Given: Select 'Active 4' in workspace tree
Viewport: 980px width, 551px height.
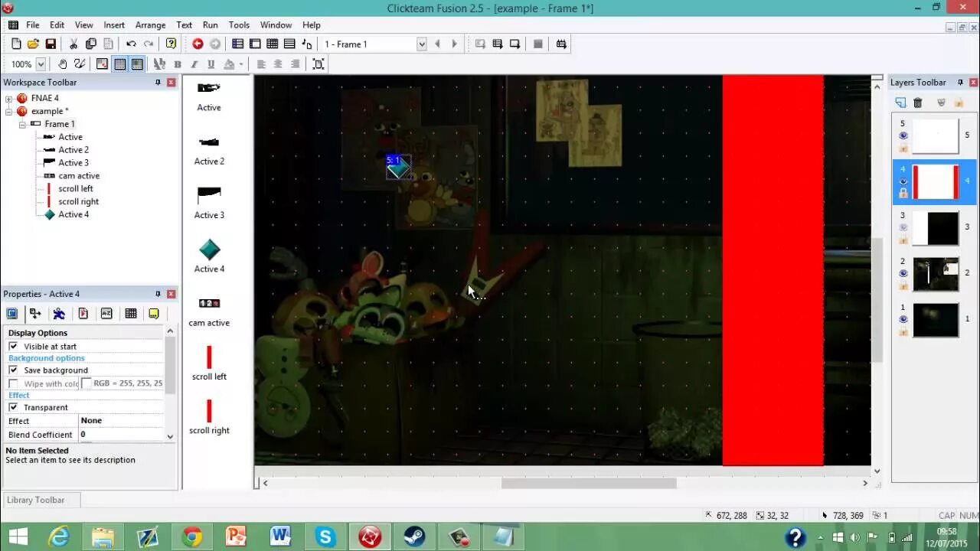Looking at the screenshot, I should [x=73, y=215].
